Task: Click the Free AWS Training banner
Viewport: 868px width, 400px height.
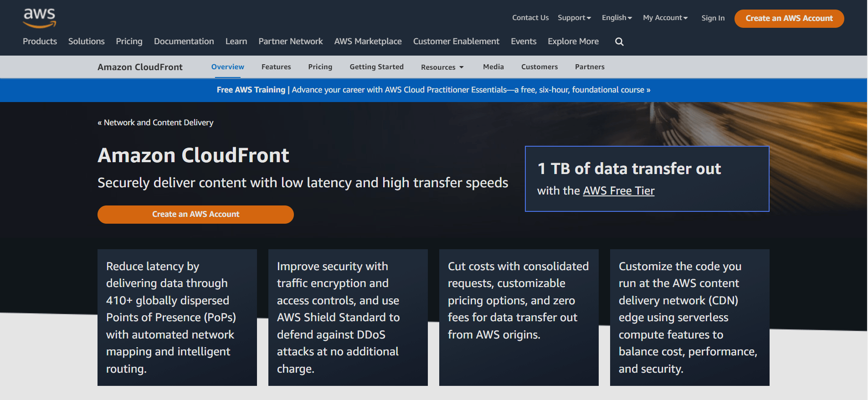Action: pyautogui.click(x=433, y=90)
